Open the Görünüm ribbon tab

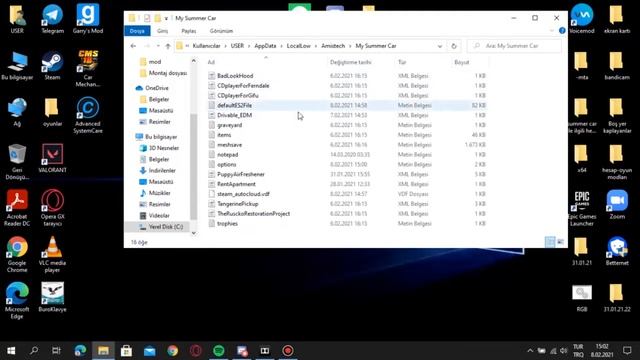click(x=221, y=31)
